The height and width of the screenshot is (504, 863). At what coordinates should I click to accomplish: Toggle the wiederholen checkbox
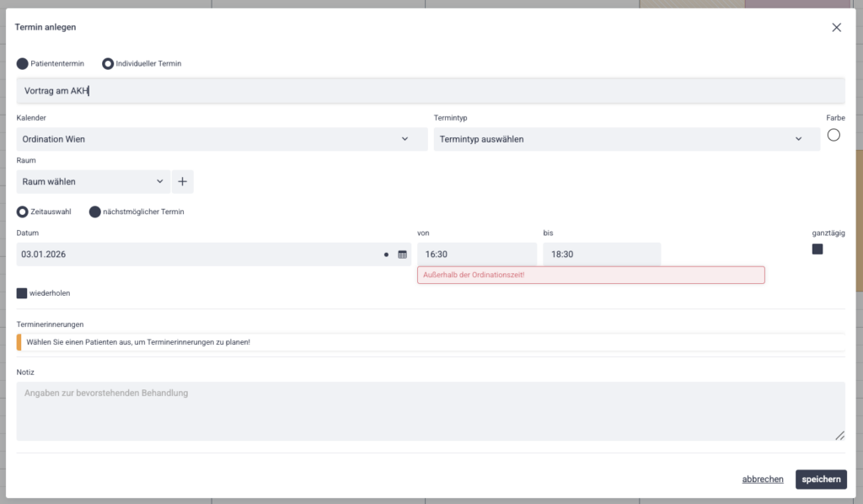(22, 293)
